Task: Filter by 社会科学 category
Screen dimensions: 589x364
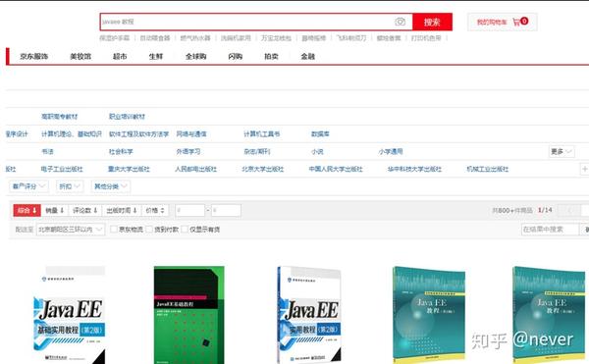Action: [x=121, y=152]
